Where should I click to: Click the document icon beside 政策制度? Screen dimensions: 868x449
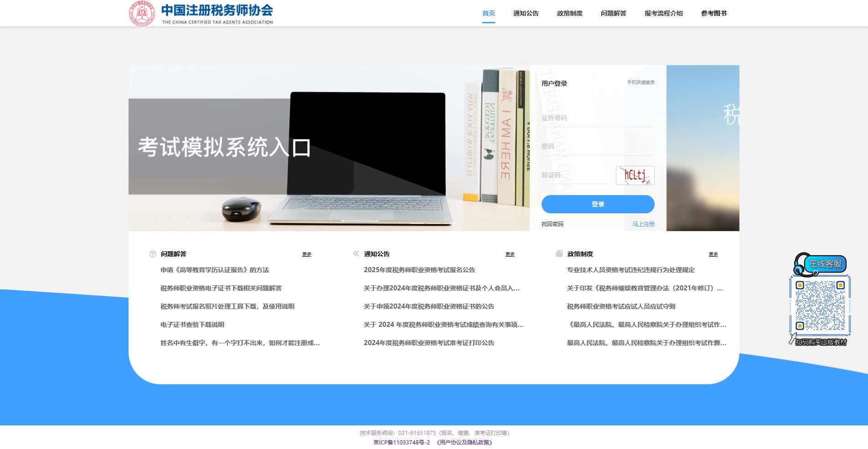(x=559, y=254)
